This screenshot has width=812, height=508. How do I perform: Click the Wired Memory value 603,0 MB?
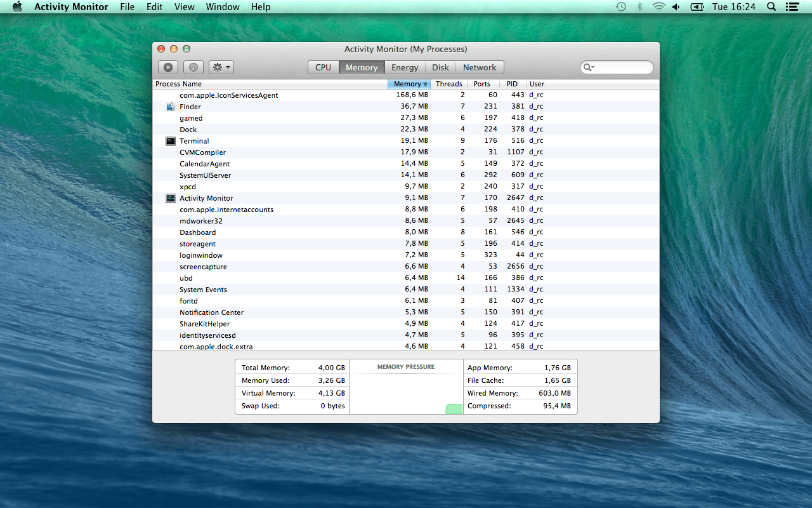(555, 393)
